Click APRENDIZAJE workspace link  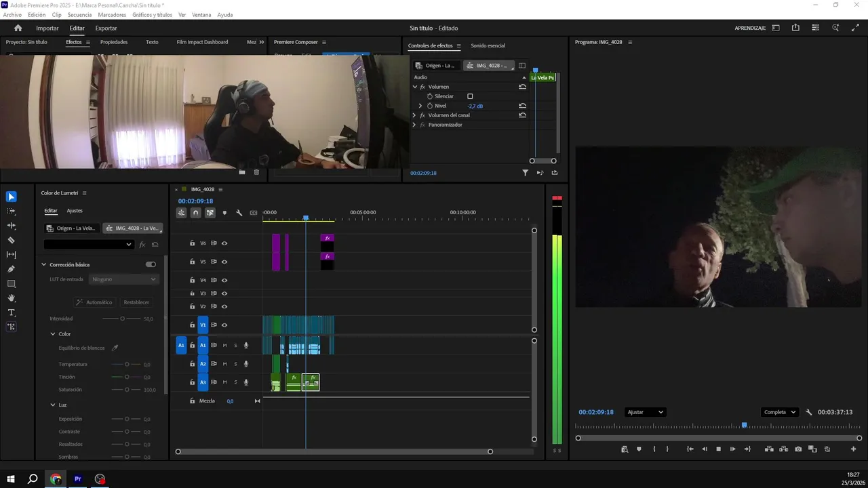point(750,28)
